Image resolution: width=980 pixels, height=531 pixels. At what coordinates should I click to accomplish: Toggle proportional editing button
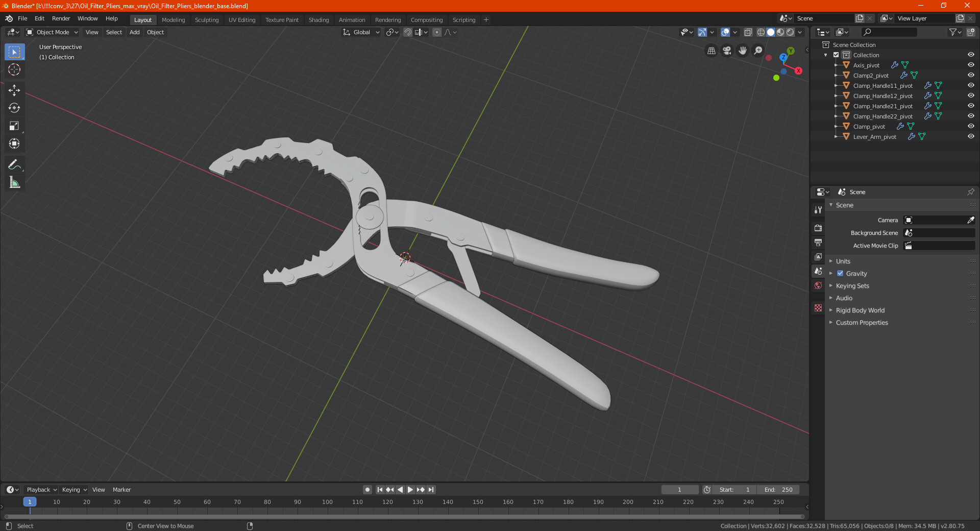click(x=437, y=32)
